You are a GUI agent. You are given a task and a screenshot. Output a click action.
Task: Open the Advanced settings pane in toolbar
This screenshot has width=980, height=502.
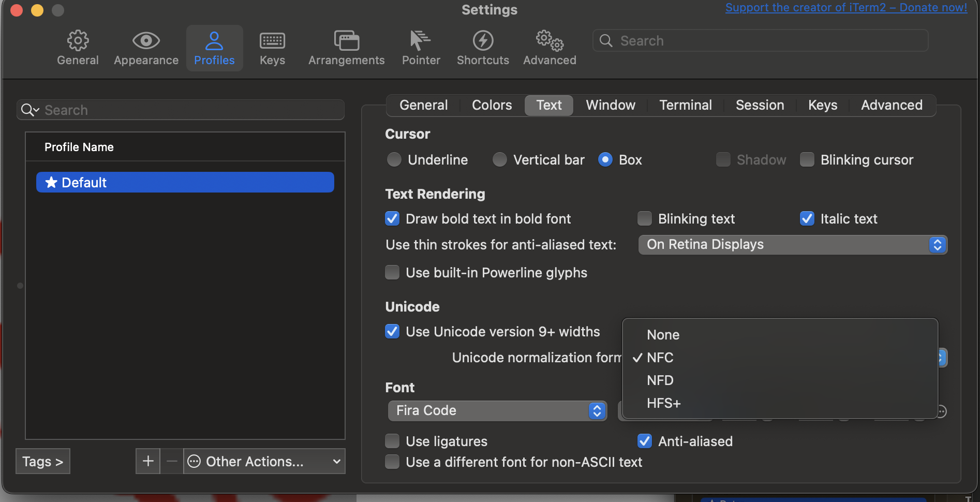click(550, 48)
